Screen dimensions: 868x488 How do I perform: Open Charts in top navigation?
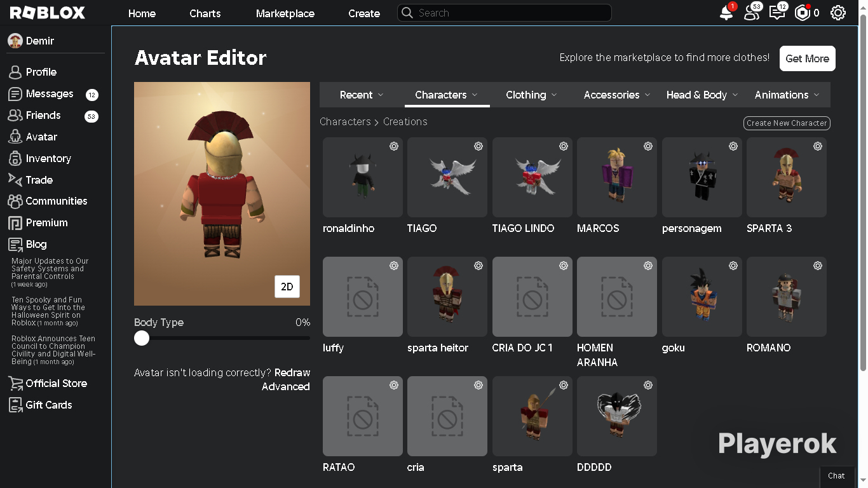pos(205,13)
